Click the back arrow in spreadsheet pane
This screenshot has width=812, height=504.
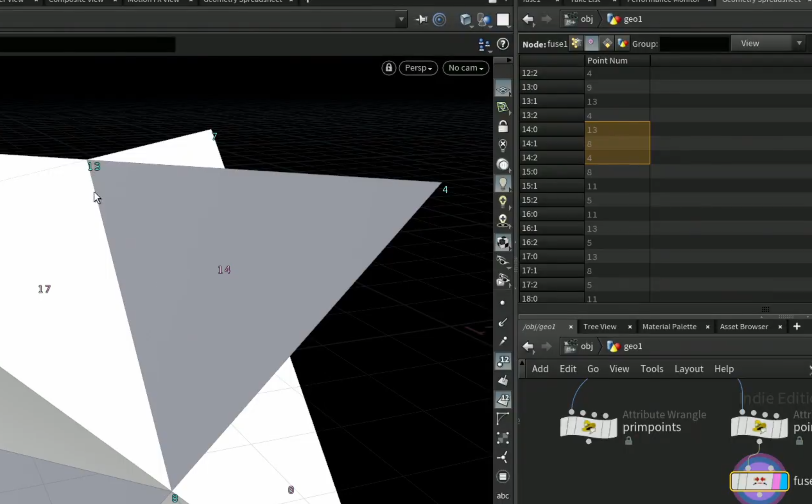pos(528,19)
